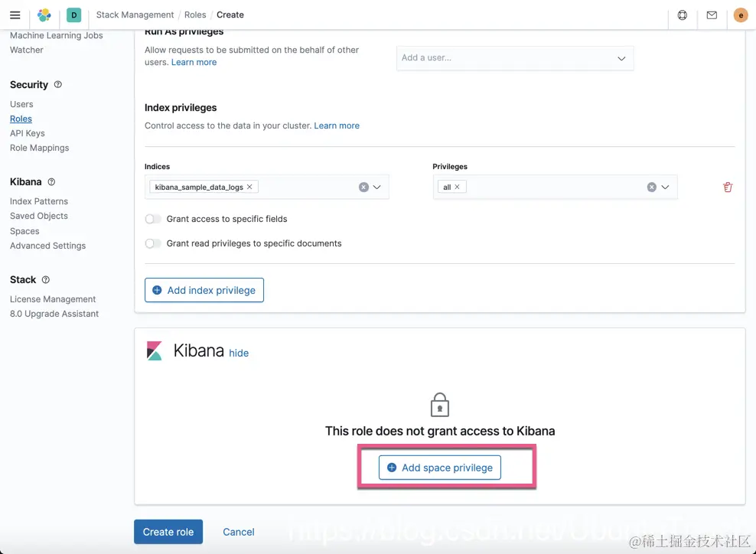
Task: Open Index Patterns in sidebar
Action: tap(39, 201)
